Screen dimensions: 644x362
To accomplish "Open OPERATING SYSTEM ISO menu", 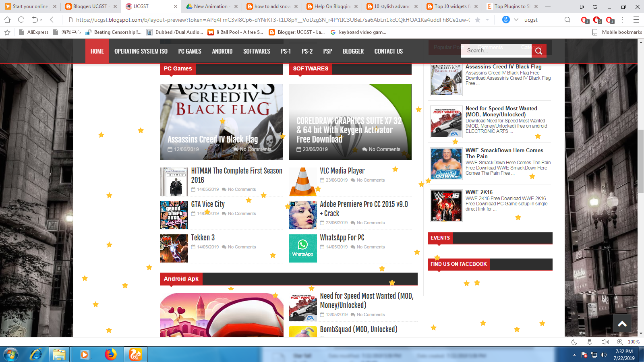I will point(141,51).
